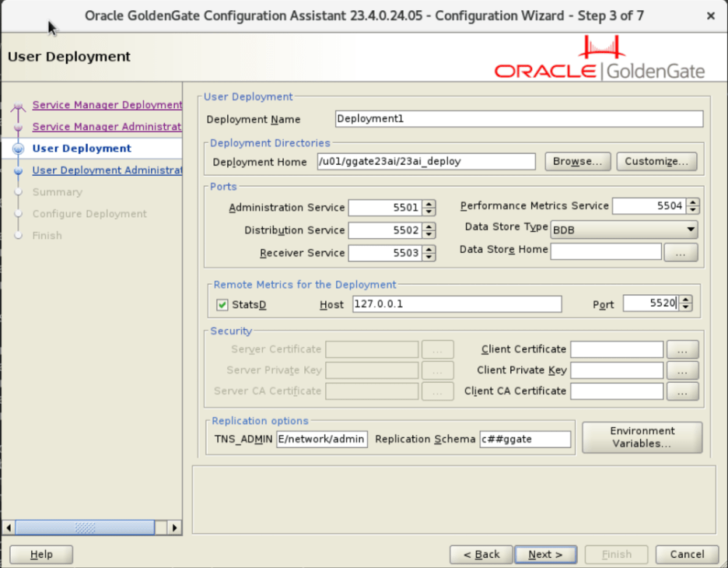Open the Customize deployment directories dialog
The height and width of the screenshot is (568, 728).
tap(656, 162)
